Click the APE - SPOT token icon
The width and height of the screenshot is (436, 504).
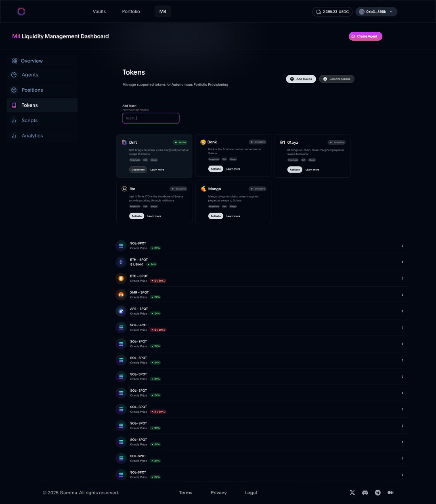click(121, 311)
